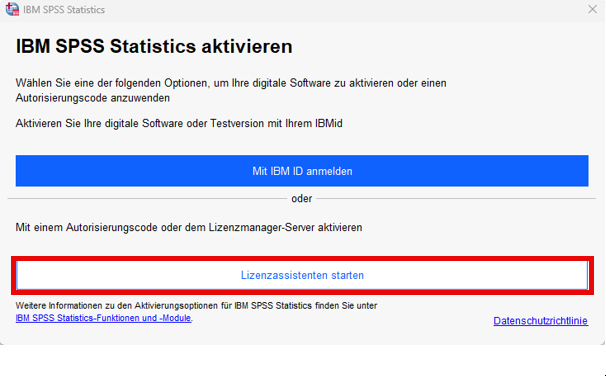Viewport: 606px width, 376px height.
Task: Click the title bar text IBM SPSS Statistics
Action: pos(64,10)
